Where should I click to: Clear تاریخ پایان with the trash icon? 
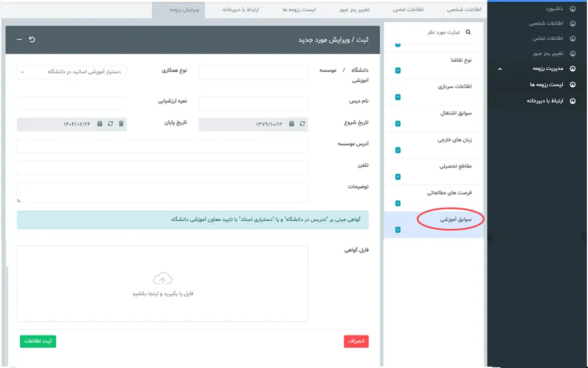(x=121, y=124)
